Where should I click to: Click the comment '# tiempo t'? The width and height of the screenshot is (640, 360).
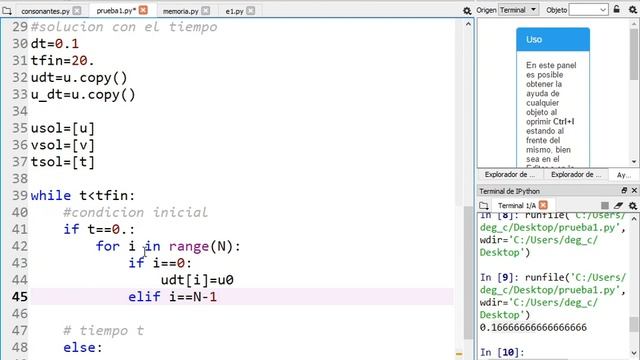103,330
